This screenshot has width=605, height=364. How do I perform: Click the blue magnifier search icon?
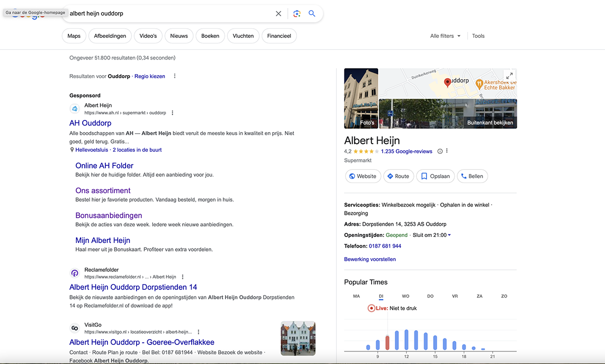(312, 14)
